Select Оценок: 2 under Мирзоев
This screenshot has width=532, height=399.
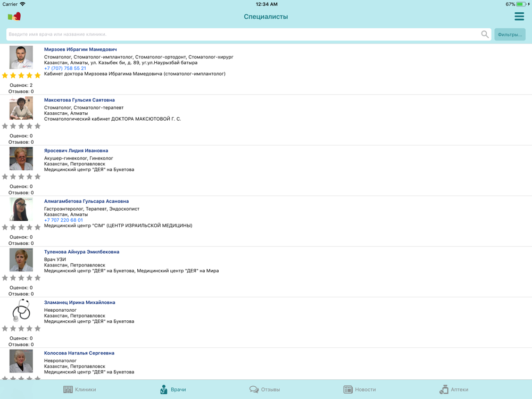click(x=21, y=85)
